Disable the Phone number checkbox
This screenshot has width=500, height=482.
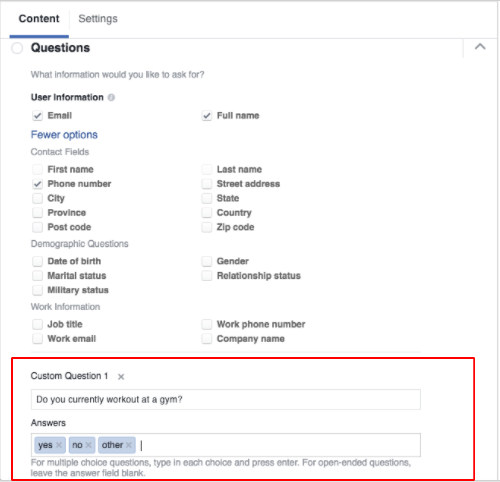(x=37, y=184)
